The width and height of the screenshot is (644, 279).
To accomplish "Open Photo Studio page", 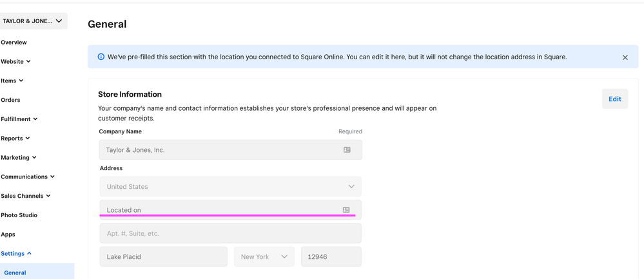I will coord(19,215).
